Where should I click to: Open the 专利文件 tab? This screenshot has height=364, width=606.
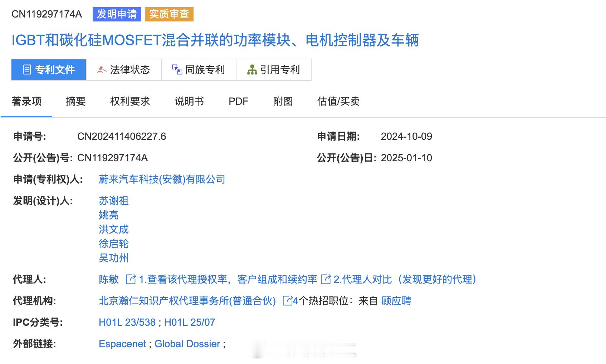click(49, 70)
